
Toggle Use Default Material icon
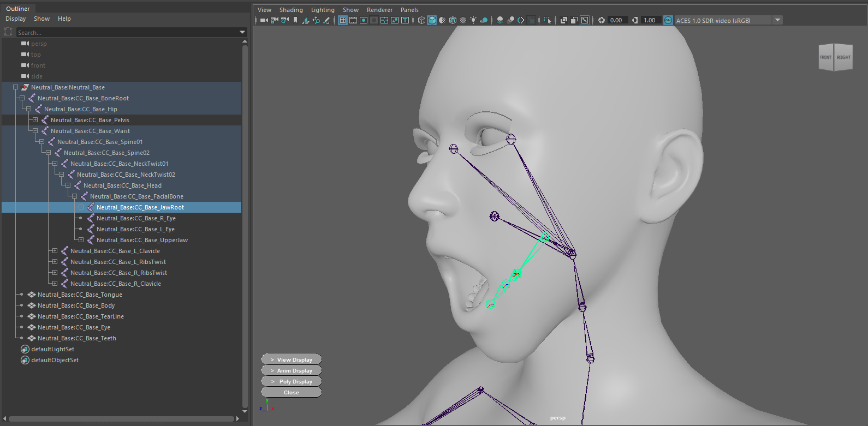pos(442,20)
